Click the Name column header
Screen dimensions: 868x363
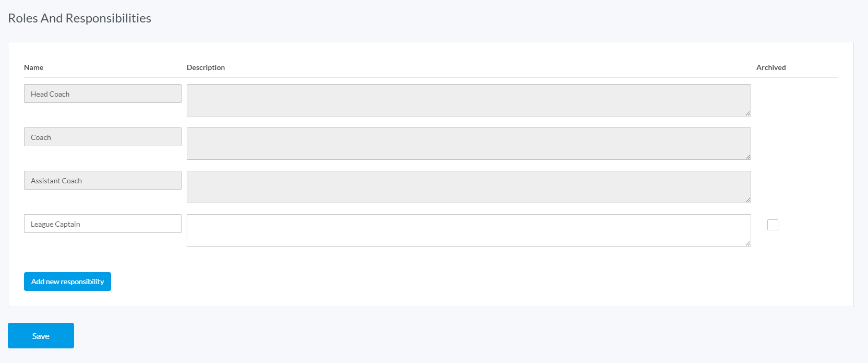(34, 67)
